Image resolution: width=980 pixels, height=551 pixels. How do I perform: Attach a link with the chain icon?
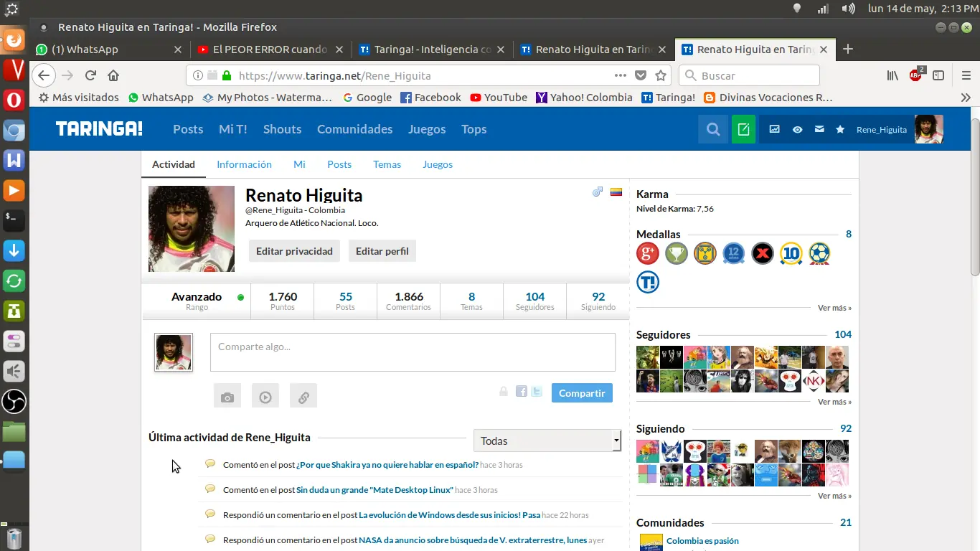coord(303,397)
